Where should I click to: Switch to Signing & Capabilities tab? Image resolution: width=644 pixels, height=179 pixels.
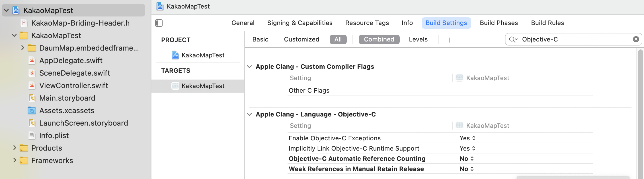[x=300, y=23]
